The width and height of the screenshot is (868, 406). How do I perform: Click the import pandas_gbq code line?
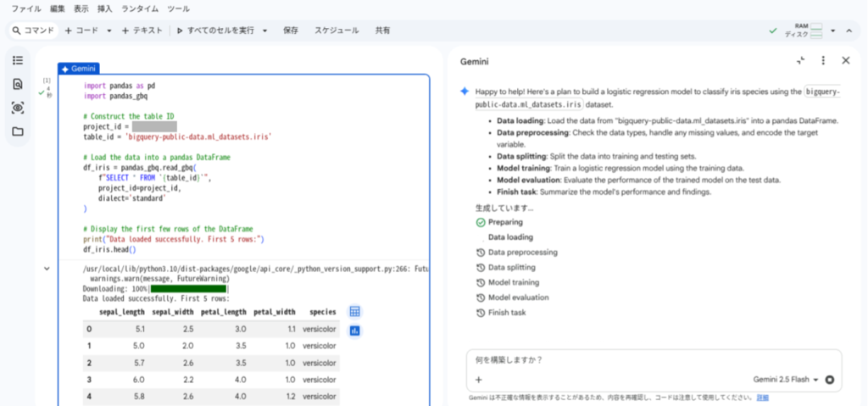coord(115,96)
